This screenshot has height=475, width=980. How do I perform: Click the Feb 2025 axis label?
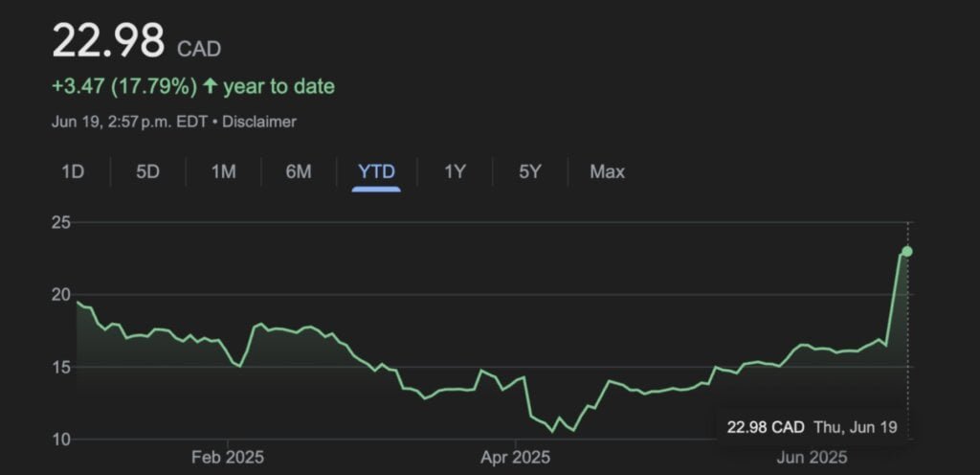click(228, 458)
